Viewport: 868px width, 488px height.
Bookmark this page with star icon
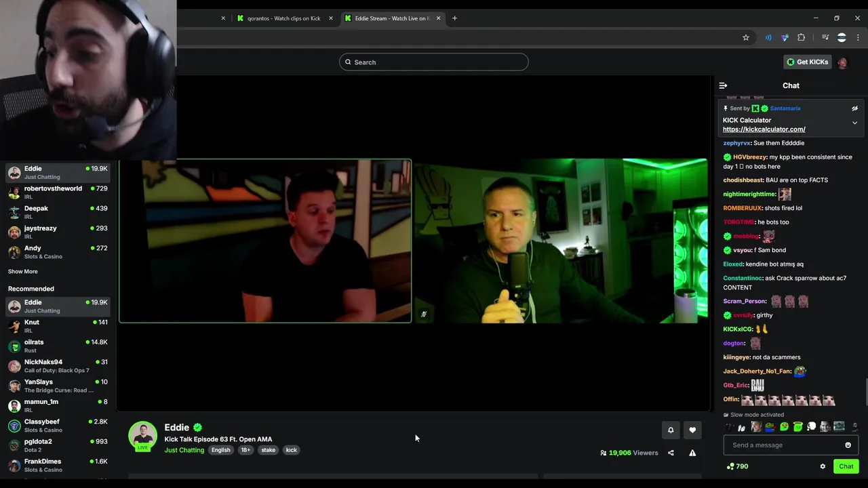pyautogui.click(x=746, y=37)
